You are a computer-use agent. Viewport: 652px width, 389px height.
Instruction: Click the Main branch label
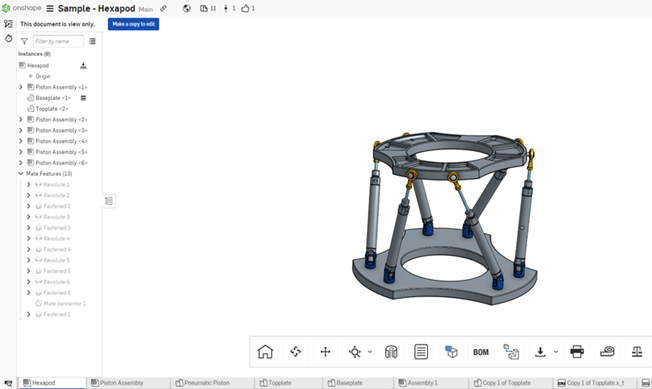pyautogui.click(x=146, y=9)
